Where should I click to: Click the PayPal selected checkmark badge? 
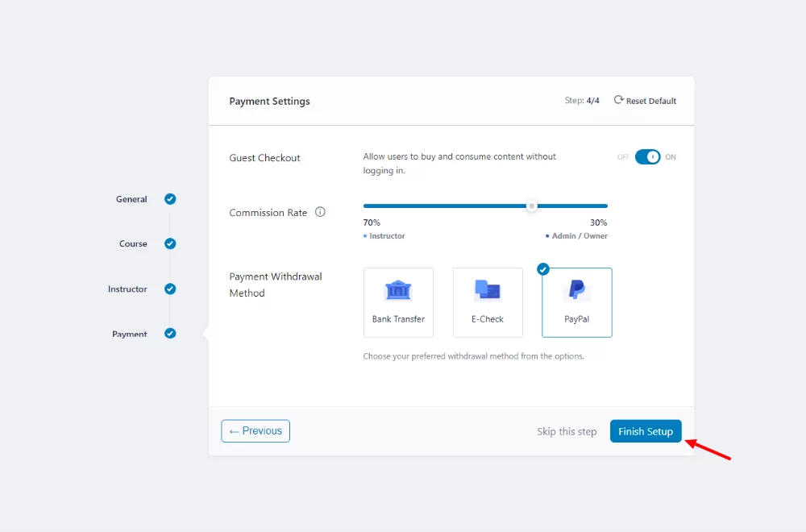tap(542, 269)
